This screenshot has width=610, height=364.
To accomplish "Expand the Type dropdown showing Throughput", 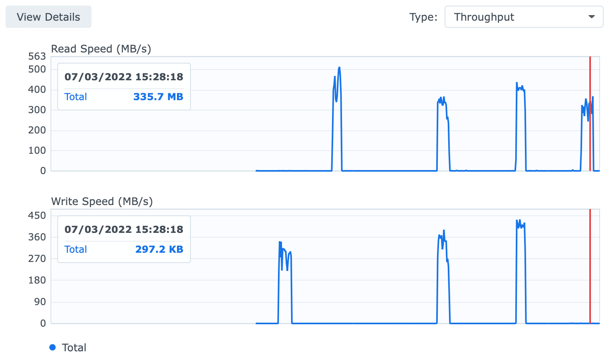I will pos(524,17).
